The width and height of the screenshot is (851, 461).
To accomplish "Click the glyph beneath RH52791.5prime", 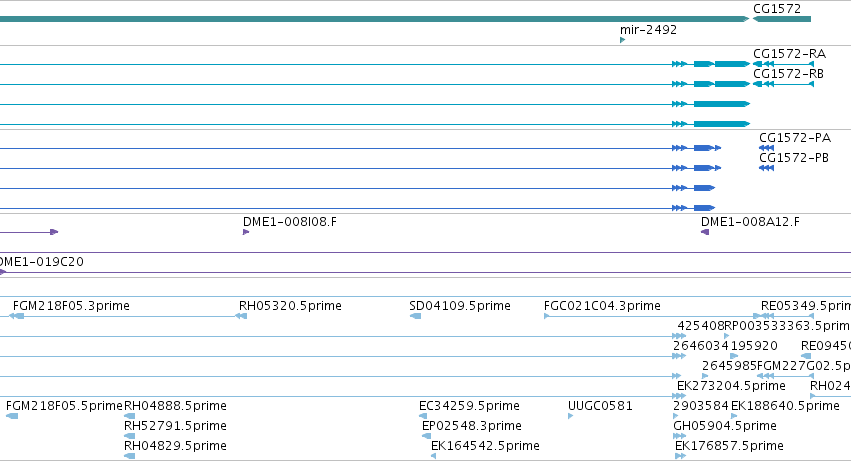I will tap(129, 436).
